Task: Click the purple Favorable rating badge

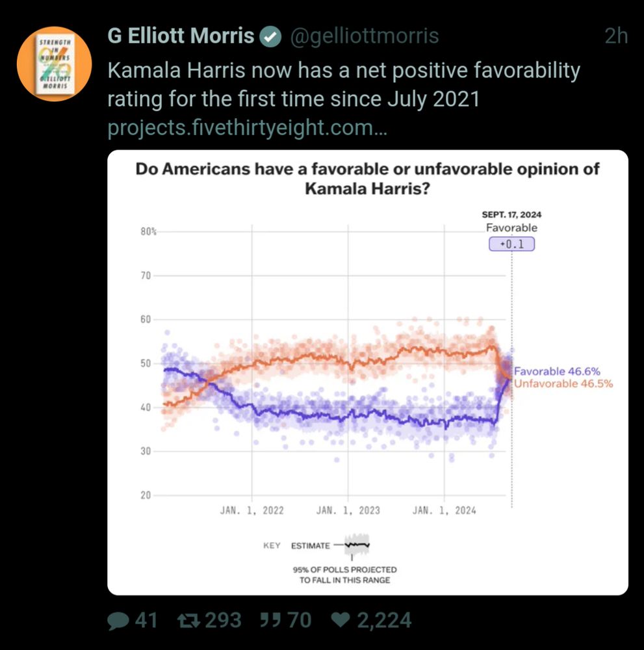Action: (x=512, y=243)
